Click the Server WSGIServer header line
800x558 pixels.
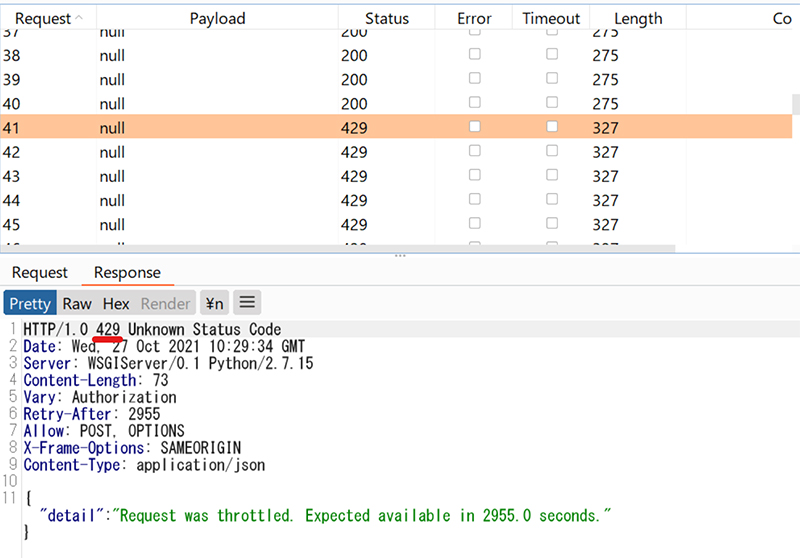168,363
